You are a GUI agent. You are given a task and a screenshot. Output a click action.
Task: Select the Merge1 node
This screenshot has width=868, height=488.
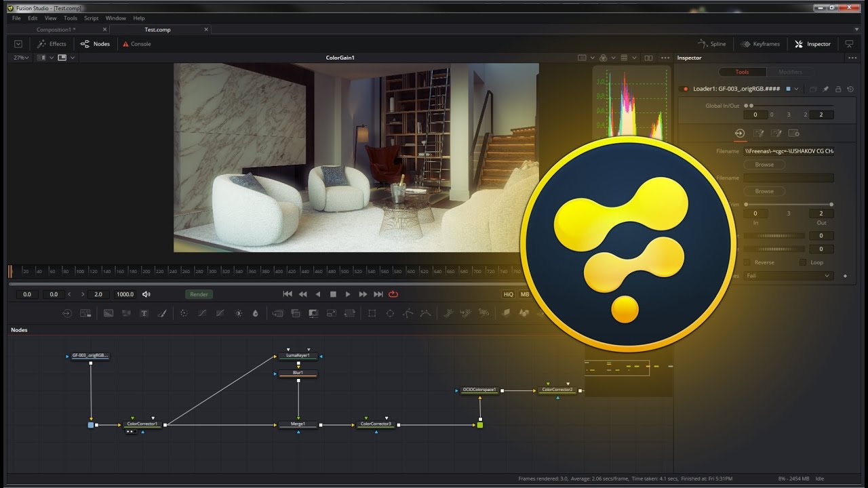(x=298, y=424)
